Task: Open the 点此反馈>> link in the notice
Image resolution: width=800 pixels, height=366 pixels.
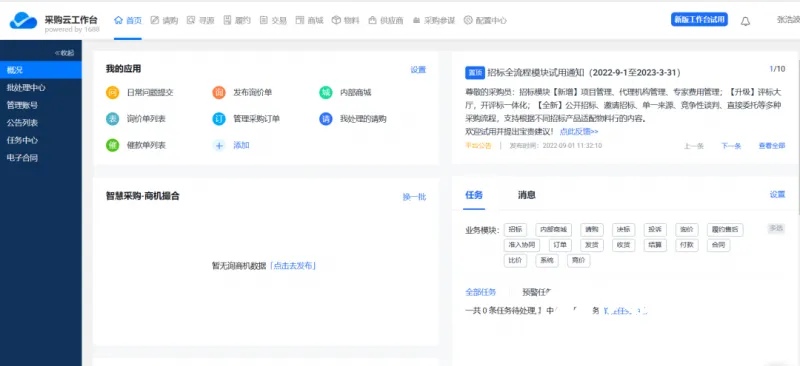Action: coord(579,132)
